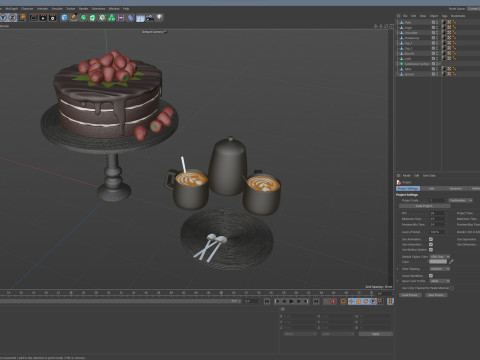Click the autokeying icon in timeline
The height and width of the screenshot is (360, 480).
[x=343, y=301]
